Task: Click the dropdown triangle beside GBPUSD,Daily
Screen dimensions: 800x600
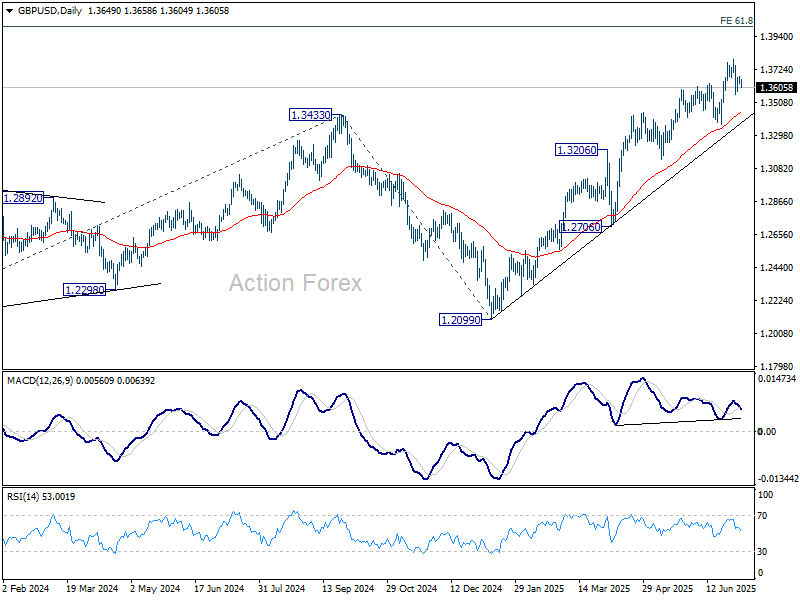Action: 10,11
